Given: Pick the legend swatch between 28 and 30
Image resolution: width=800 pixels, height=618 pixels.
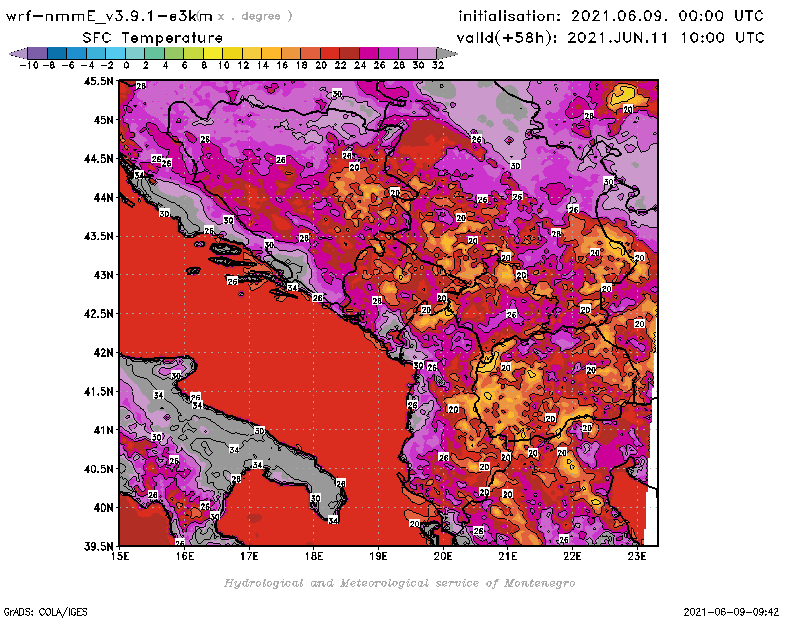Looking at the screenshot, I should (408, 53).
